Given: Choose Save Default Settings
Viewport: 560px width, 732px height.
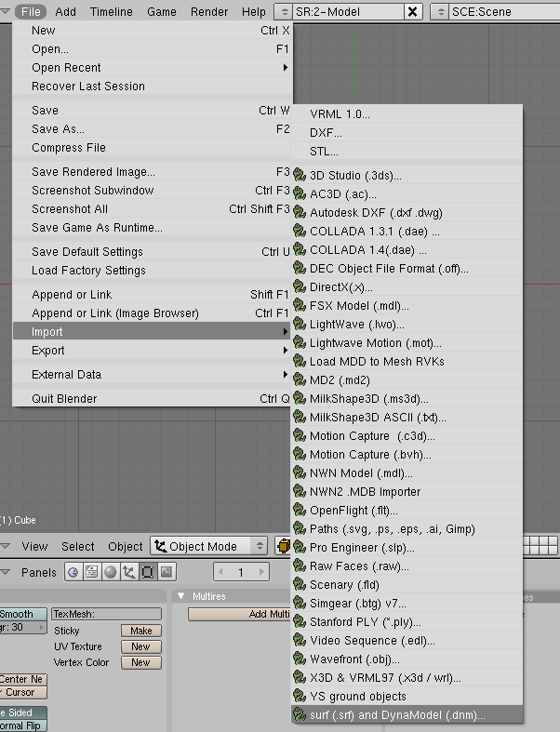Looking at the screenshot, I should tap(153, 252).
